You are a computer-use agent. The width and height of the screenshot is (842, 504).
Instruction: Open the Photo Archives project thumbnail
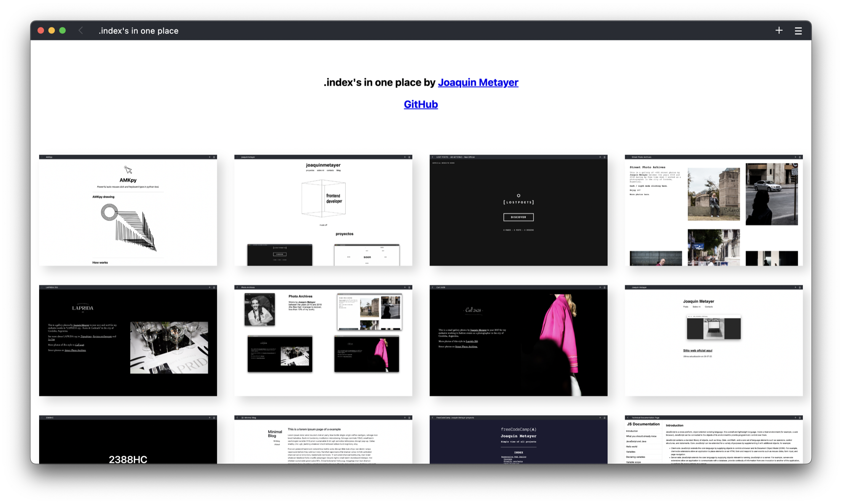[x=323, y=340]
